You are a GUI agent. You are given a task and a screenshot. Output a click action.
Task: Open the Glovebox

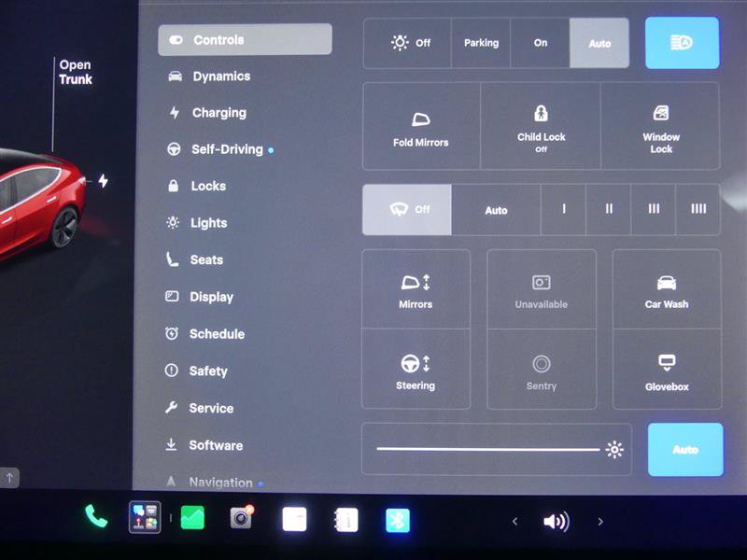(667, 370)
